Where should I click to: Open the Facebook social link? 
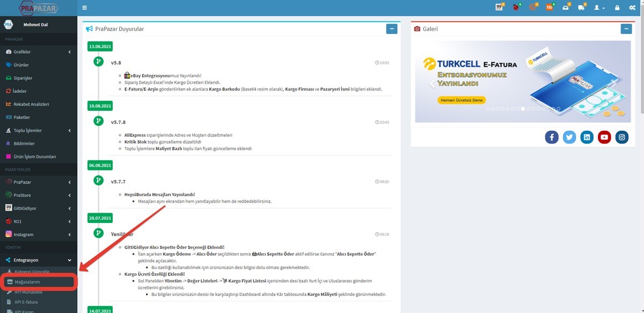(552, 137)
